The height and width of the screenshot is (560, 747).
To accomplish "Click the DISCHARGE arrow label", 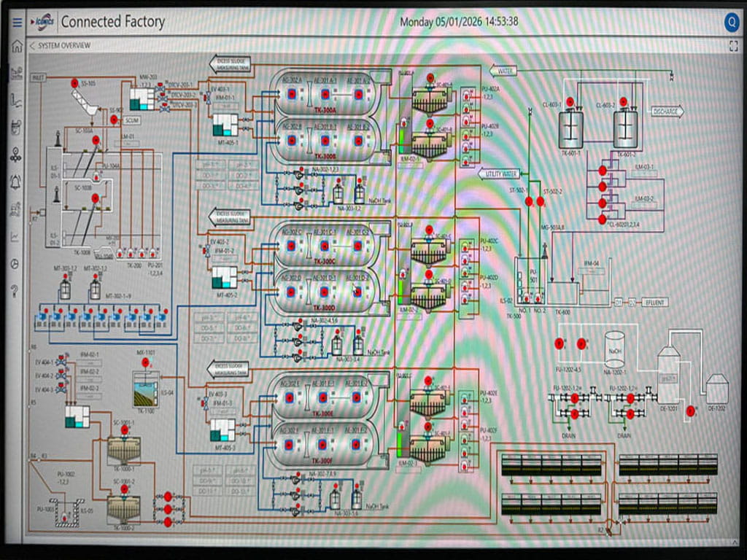I will point(667,112).
